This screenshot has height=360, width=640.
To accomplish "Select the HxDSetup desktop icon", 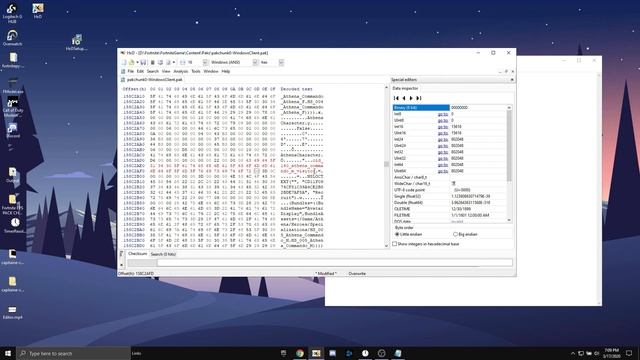I will (76, 42).
